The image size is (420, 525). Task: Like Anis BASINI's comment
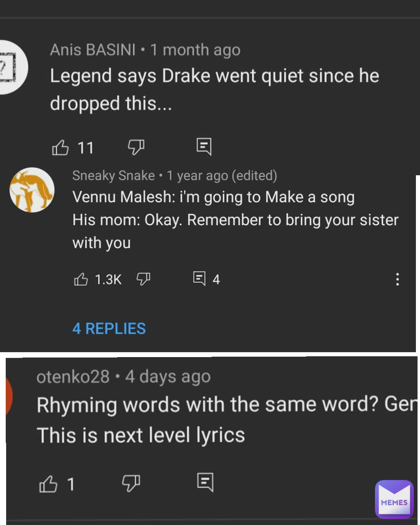tap(61, 147)
